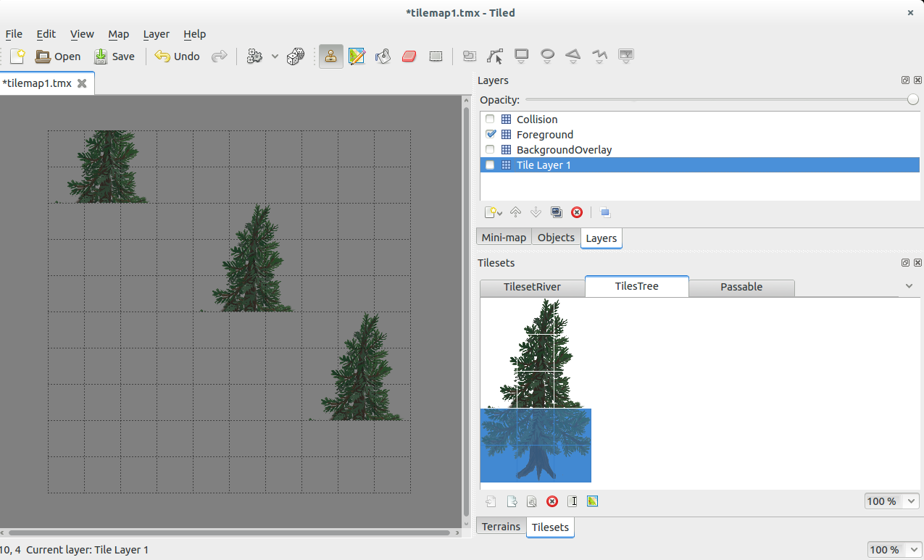Switch to the TilesetRiver tab
924x560 pixels.
tap(532, 288)
